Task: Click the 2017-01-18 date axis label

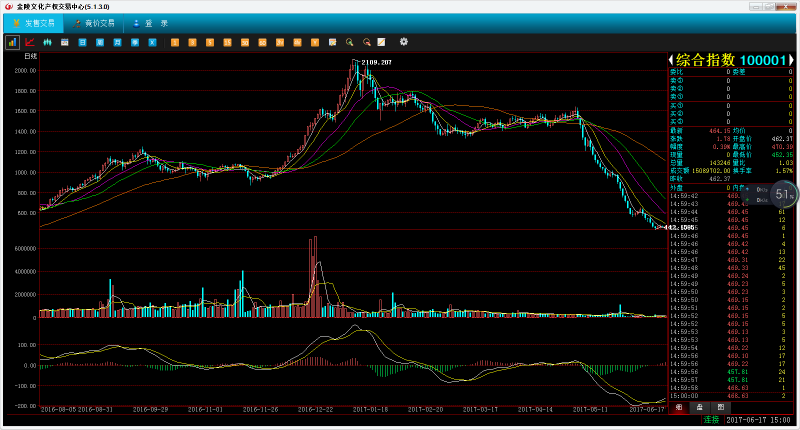Action: [370, 410]
